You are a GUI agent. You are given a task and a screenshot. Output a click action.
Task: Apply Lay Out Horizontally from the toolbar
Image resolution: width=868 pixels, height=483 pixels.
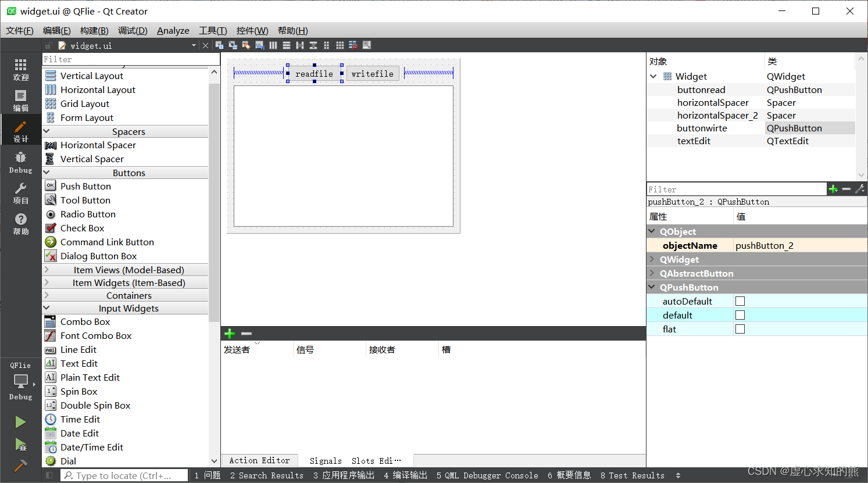click(x=273, y=45)
